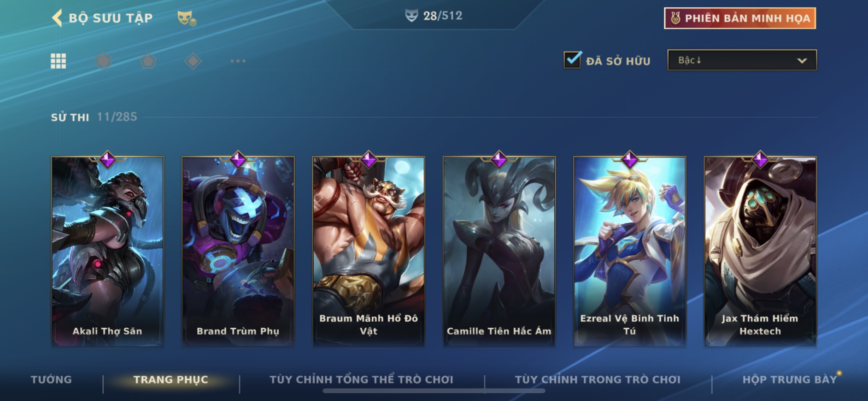
Task: Select the Akali Thợ Săn skin card
Action: 107,251
